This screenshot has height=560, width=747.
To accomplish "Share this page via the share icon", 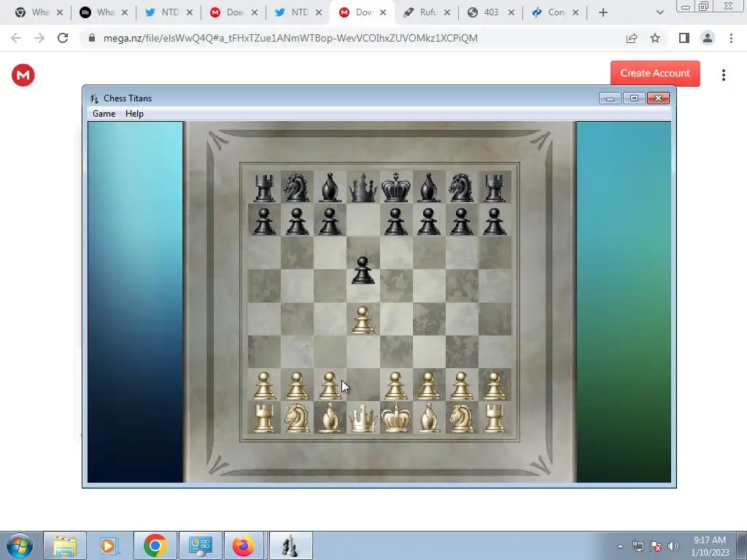I will (x=632, y=38).
